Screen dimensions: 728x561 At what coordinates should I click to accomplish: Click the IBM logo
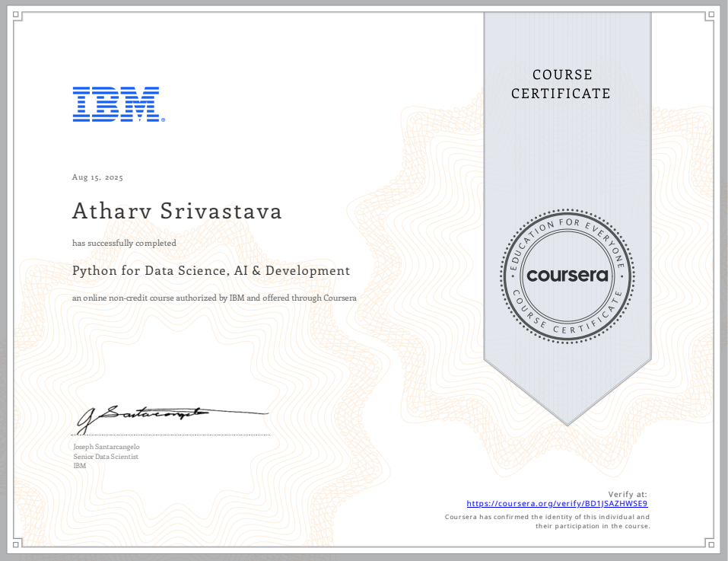click(117, 104)
